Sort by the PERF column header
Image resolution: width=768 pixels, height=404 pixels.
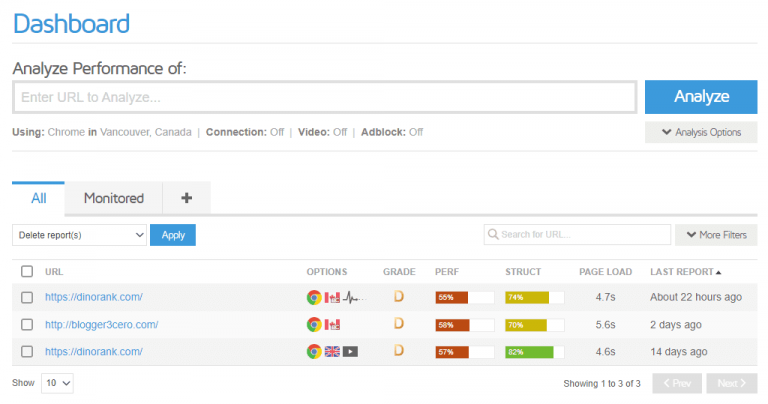coord(447,272)
